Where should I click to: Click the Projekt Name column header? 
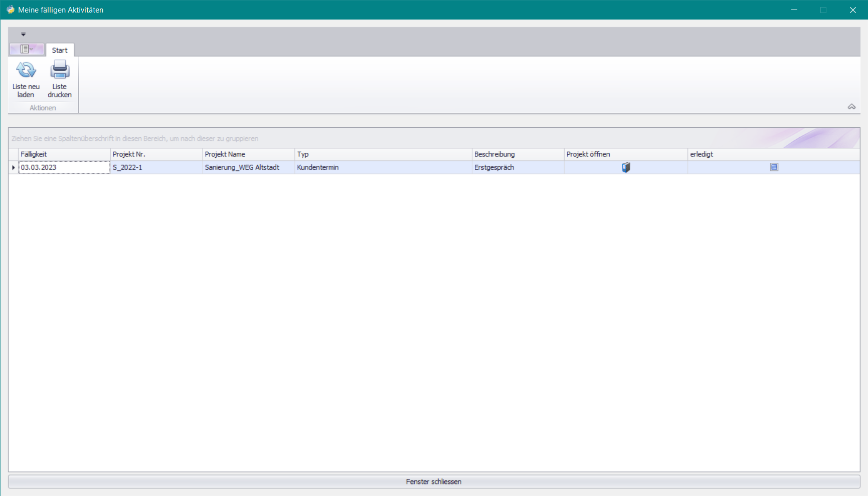pyautogui.click(x=248, y=154)
